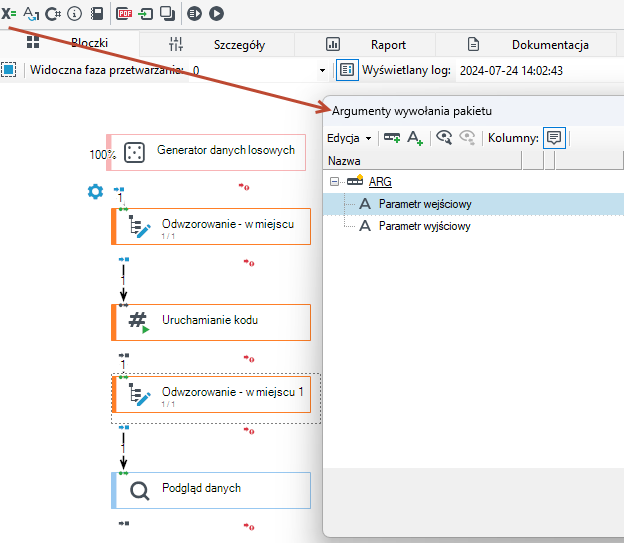Viewport: 624px width, 543px height.
Task: Click the blue output port below Generator block
Action: pos(119,189)
